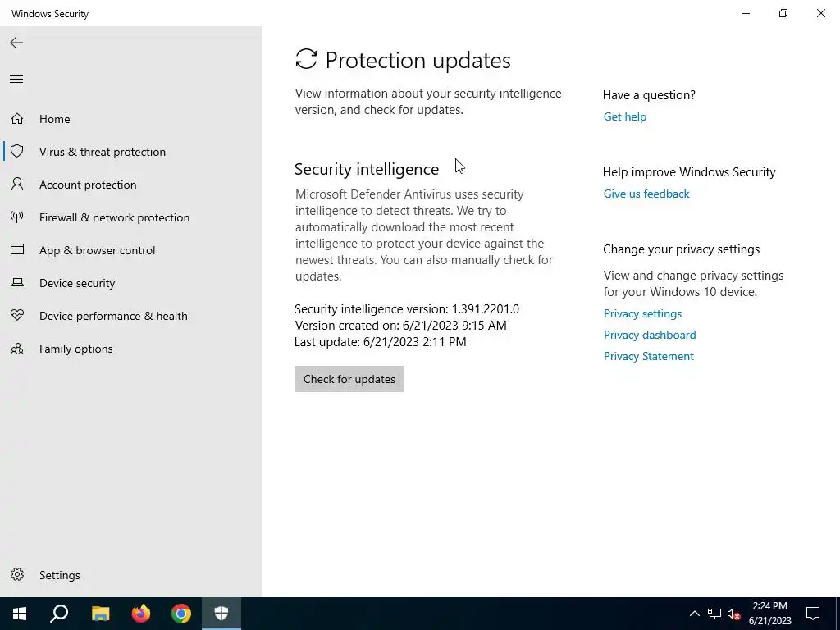Viewport: 840px width, 630px height.
Task: Open the Get help link
Action: [x=624, y=116]
